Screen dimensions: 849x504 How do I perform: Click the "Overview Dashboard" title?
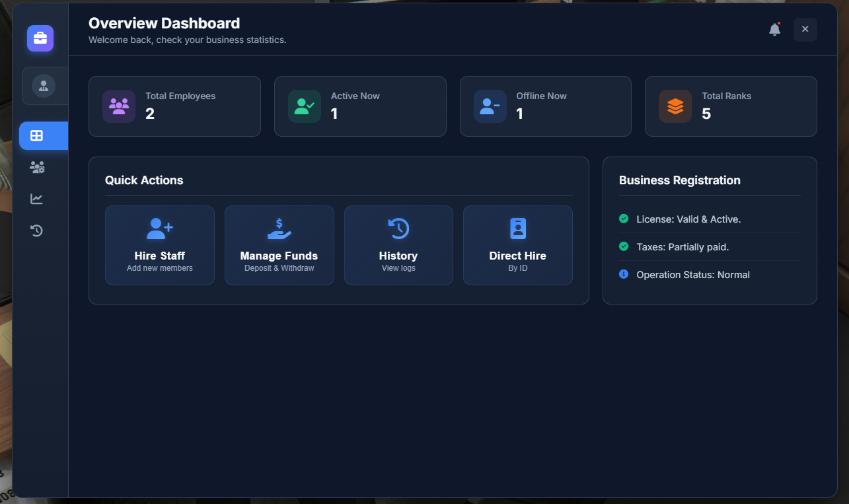tap(164, 23)
